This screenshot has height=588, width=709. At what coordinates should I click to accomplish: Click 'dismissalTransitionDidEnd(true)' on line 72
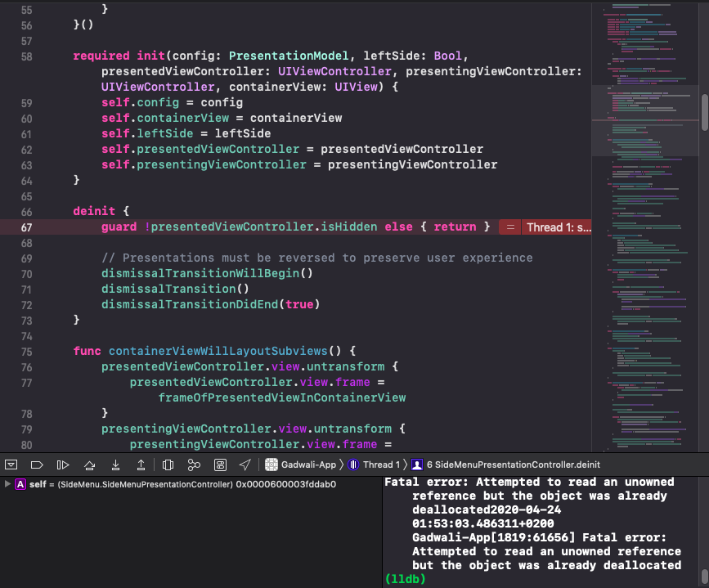[211, 304]
